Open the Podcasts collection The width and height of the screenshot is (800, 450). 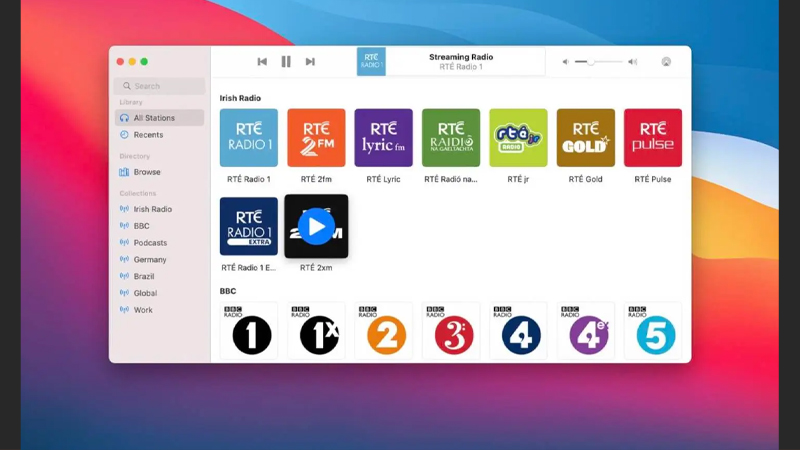150,243
